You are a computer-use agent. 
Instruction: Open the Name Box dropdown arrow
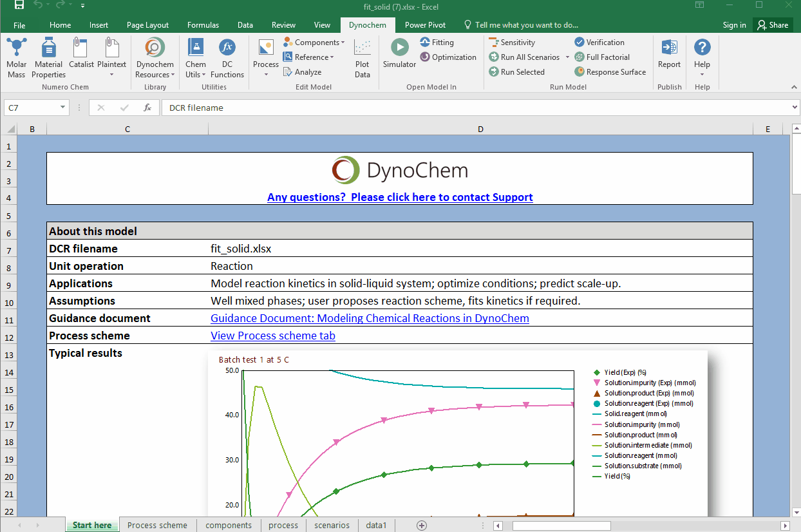62,108
